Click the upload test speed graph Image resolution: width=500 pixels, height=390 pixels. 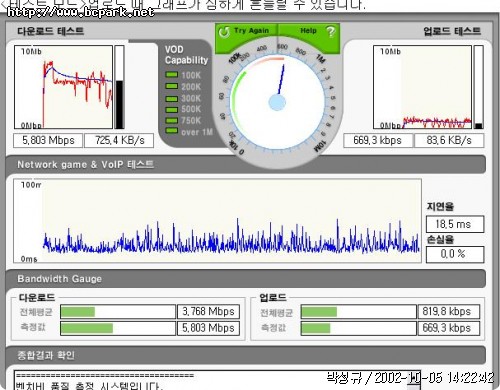[422, 87]
